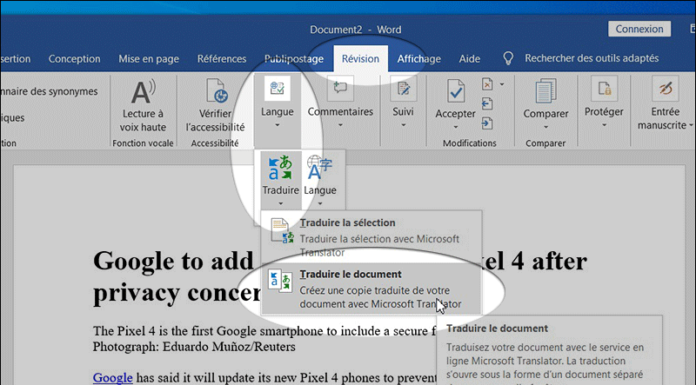This screenshot has width=696, height=385.
Task: Follow the Google hyperlink in document
Action: click(x=113, y=378)
